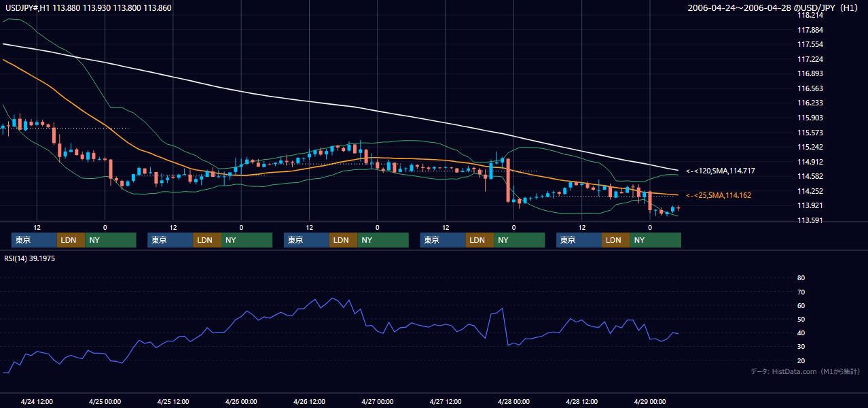Viewport: 868px width, 408px height.
Task: Click the NY session box for 4/28
Action: coord(655,240)
